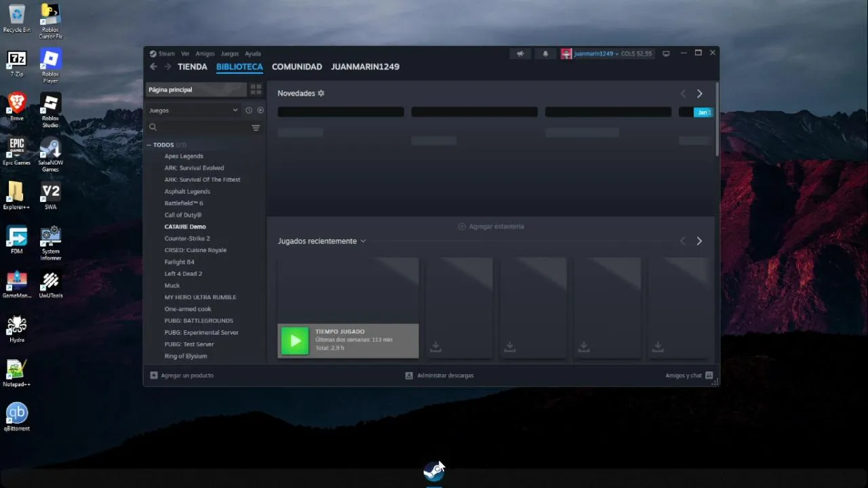Open the Juegos category dropdown

point(193,110)
